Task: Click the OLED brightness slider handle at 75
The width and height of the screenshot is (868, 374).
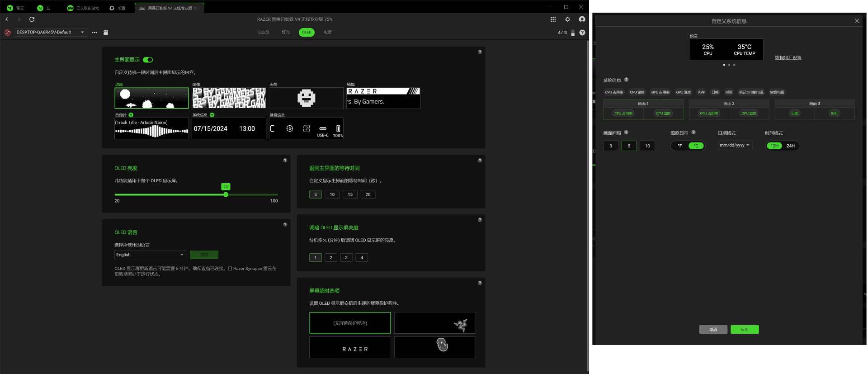Action: [226, 194]
